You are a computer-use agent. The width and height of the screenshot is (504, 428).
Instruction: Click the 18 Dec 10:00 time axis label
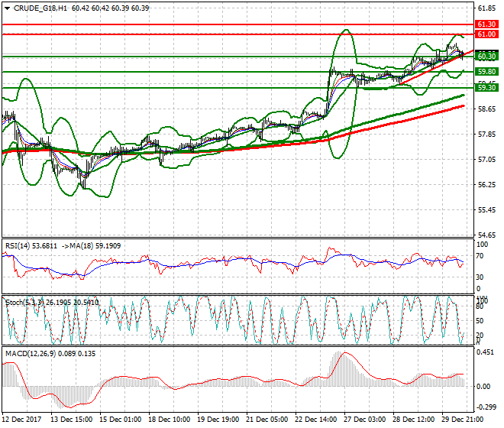click(169, 420)
